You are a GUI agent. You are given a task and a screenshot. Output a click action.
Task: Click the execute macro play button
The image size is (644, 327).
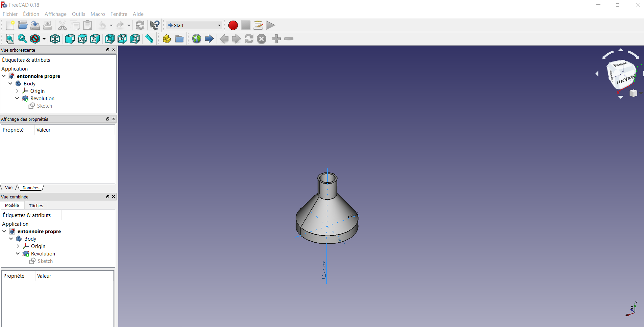(270, 25)
